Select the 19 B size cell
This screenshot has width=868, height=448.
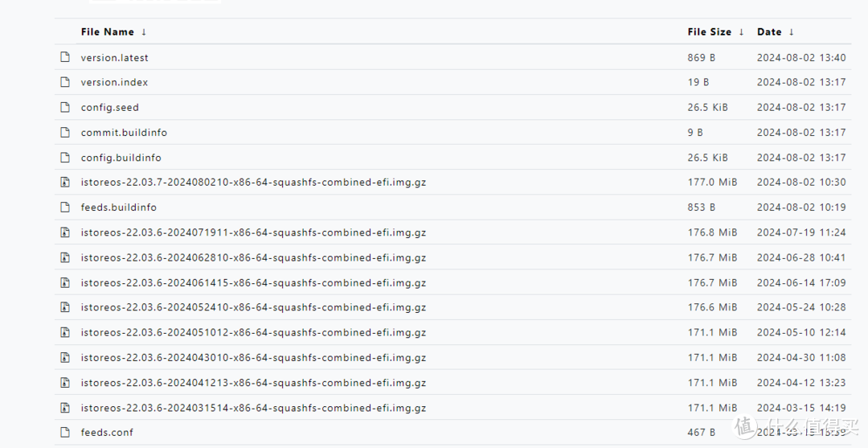coord(698,82)
